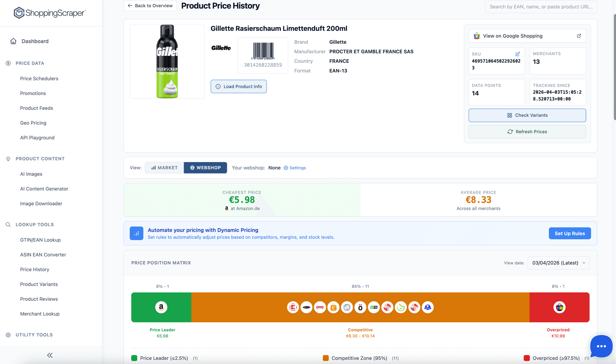This screenshot has width=616, height=364.
Task: Focus the EAN or product URL search field
Action: [x=541, y=6]
